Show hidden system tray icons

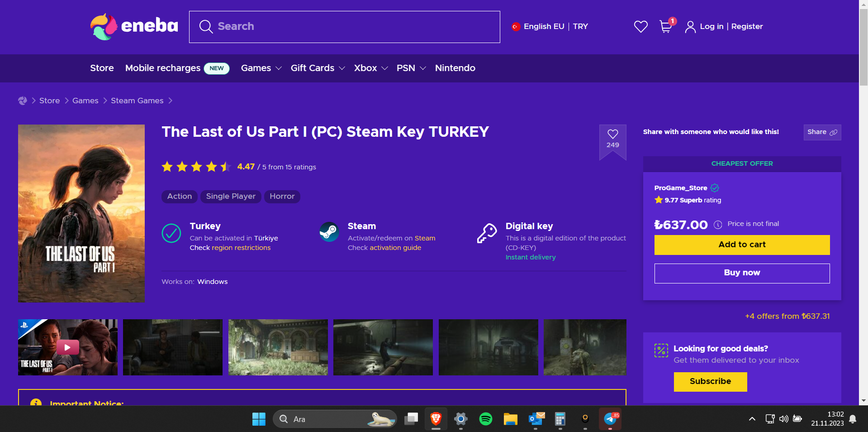[752, 419]
